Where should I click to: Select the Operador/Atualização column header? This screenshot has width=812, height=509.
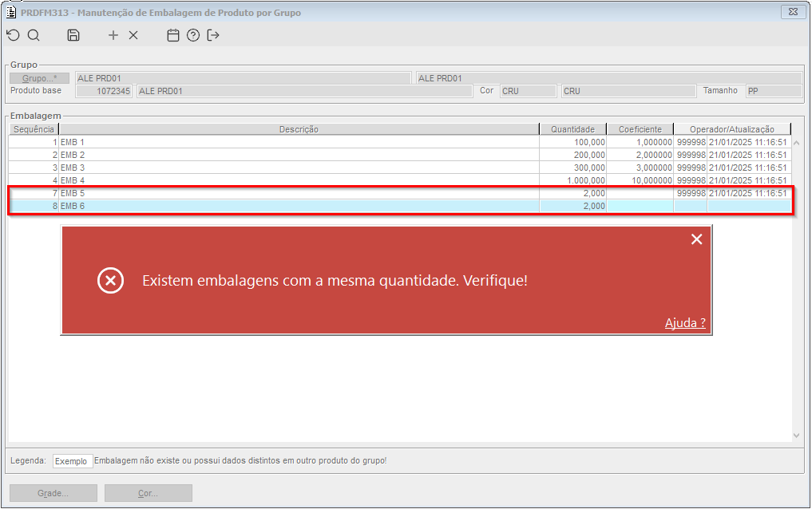(732, 129)
